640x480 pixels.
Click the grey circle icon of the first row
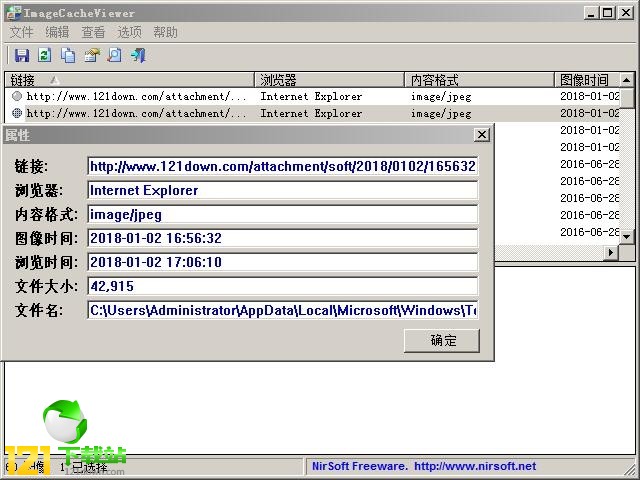[17, 96]
